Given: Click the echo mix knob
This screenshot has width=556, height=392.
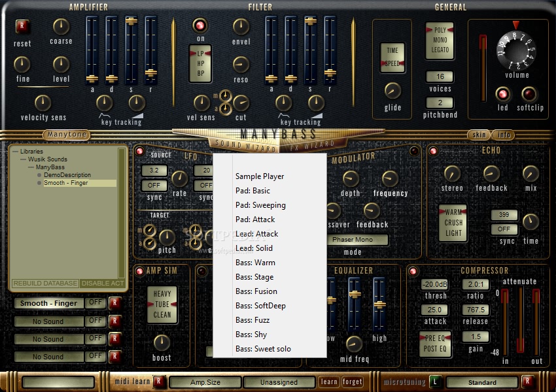Looking at the screenshot, I should click(530, 174).
